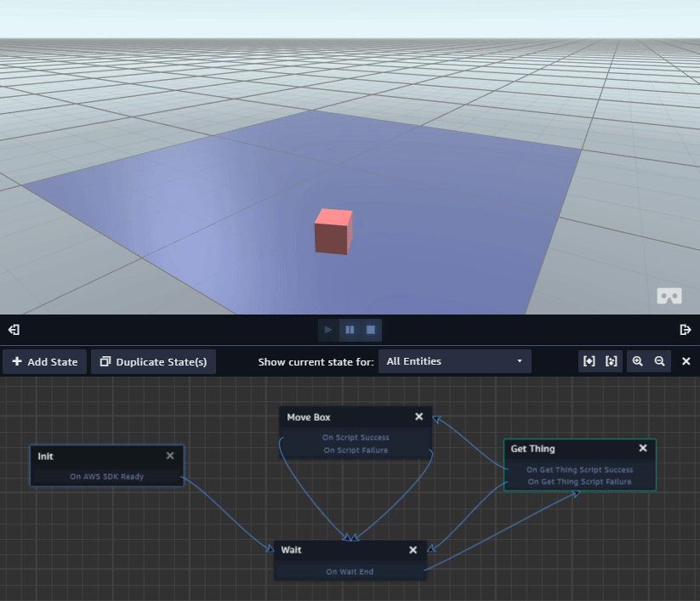Close the state machine editor panel
Viewport: 700px width, 601px height.
click(x=686, y=361)
